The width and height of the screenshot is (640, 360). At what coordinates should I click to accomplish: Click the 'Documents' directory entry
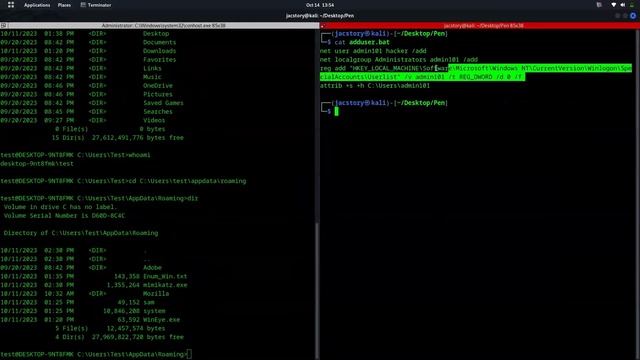point(159,42)
